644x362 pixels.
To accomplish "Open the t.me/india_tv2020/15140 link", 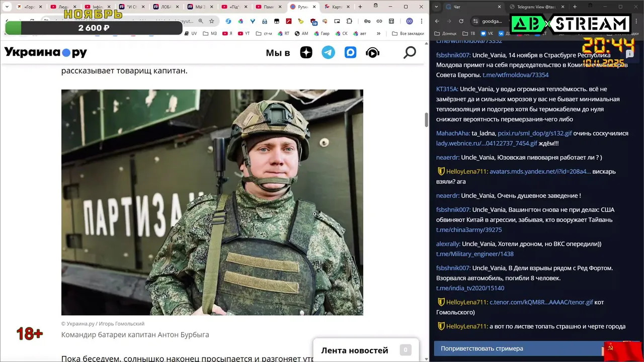I will pyautogui.click(x=470, y=288).
